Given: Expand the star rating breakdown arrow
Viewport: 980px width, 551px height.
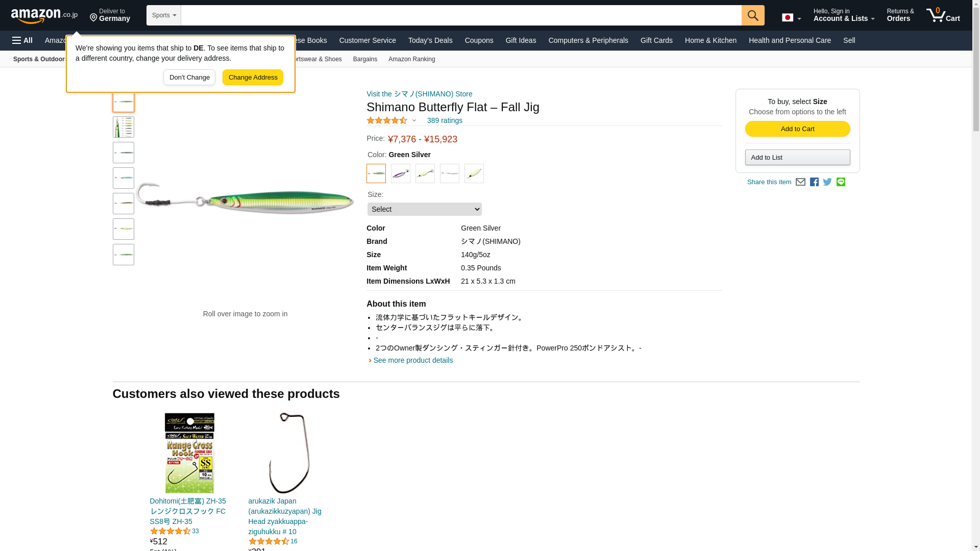Looking at the screenshot, I should point(414,121).
